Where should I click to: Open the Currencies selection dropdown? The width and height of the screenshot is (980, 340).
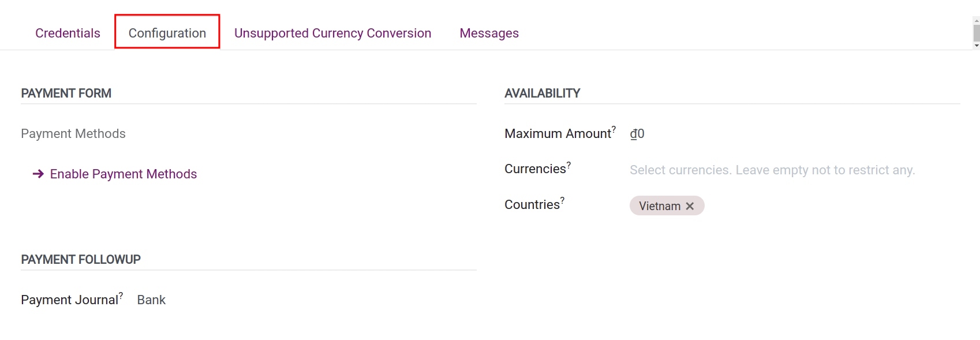click(772, 170)
